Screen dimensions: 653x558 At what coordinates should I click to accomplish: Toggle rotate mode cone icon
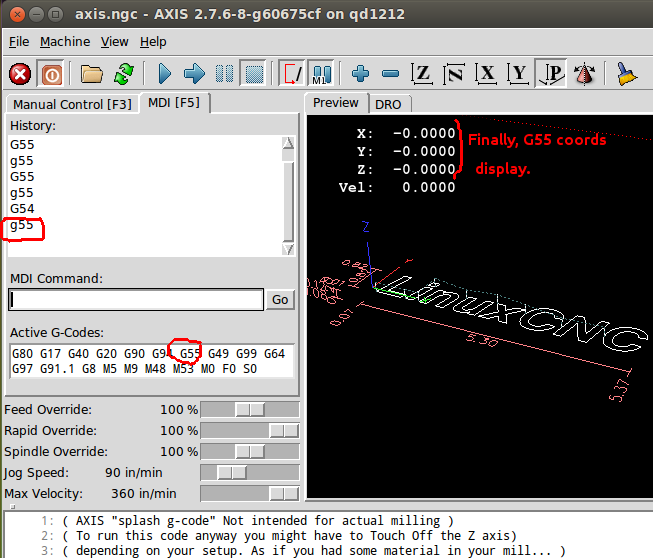point(584,74)
